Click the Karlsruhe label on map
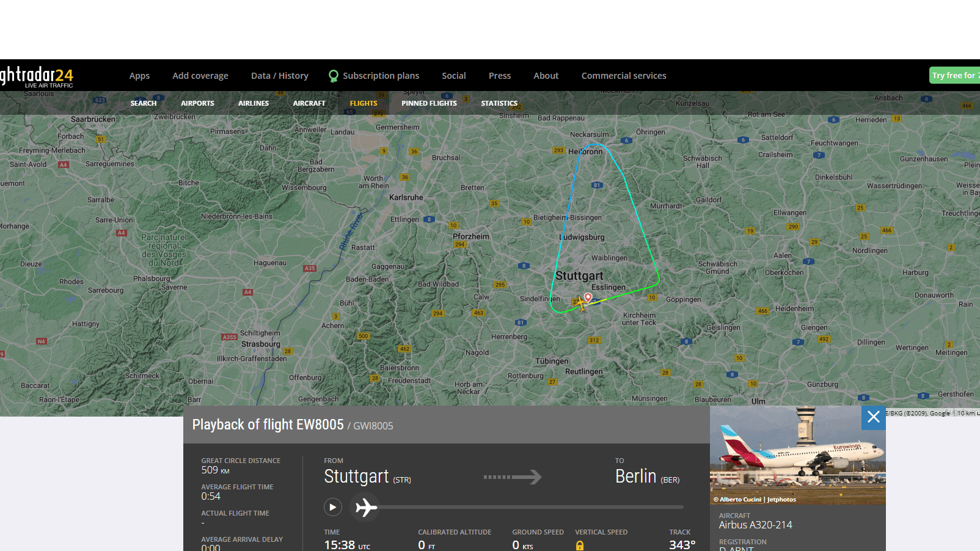The image size is (980, 551). pyautogui.click(x=406, y=197)
